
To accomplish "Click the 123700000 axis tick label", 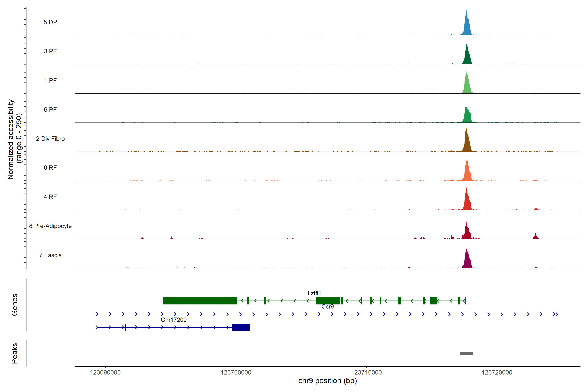I will click(236, 373).
